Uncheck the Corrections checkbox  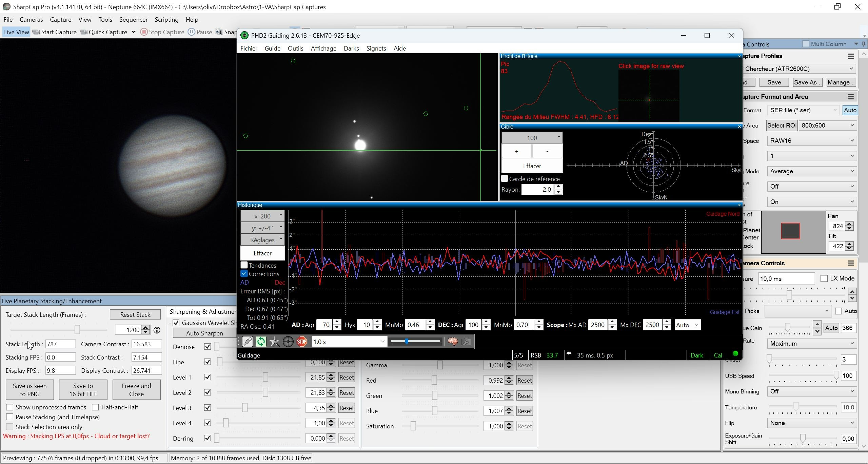(x=244, y=274)
